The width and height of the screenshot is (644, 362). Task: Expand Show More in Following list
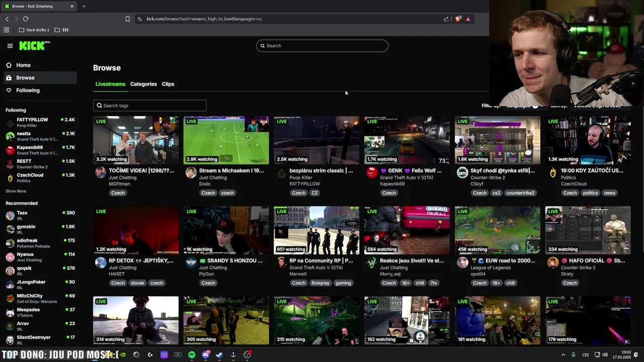pyautogui.click(x=16, y=191)
